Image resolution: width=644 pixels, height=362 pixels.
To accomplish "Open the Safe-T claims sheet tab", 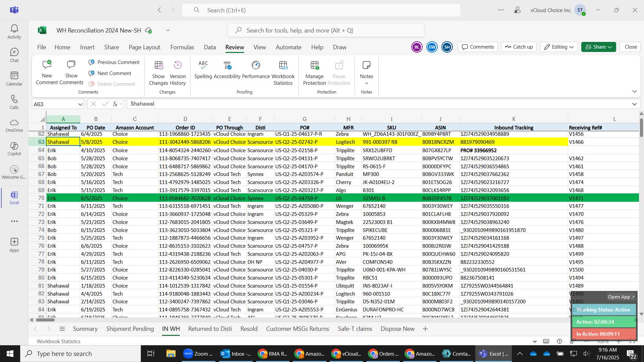I will [355, 329].
